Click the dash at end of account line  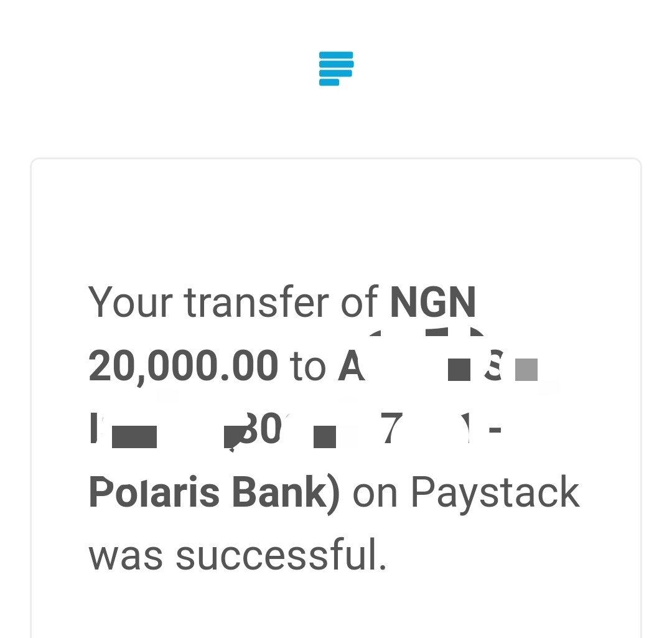(495, 429)
